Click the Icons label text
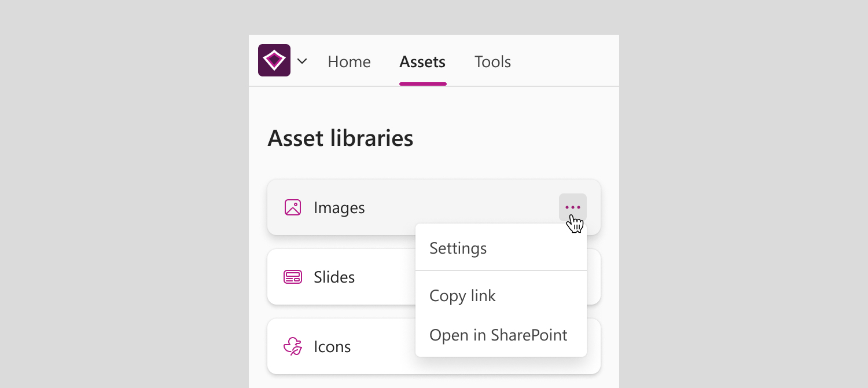Image resolution: width=868 pixels, height=388 pixels. [x=332, y=346]
